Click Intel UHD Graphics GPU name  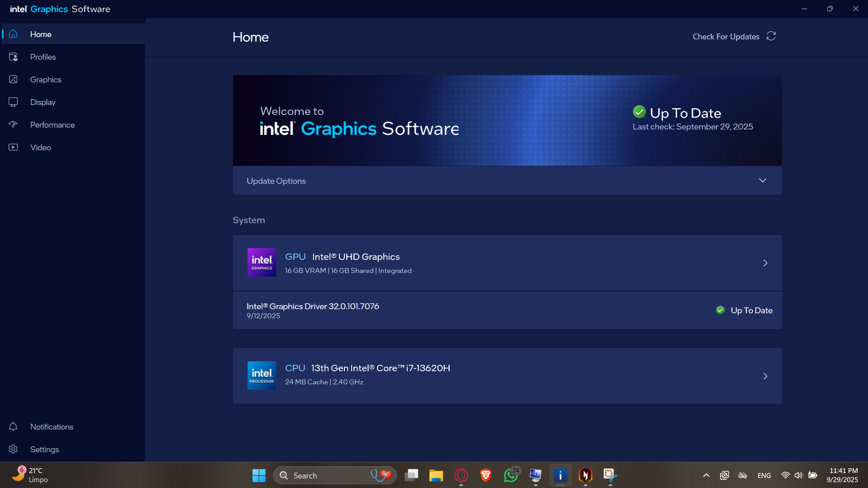(x=356, y=257)
